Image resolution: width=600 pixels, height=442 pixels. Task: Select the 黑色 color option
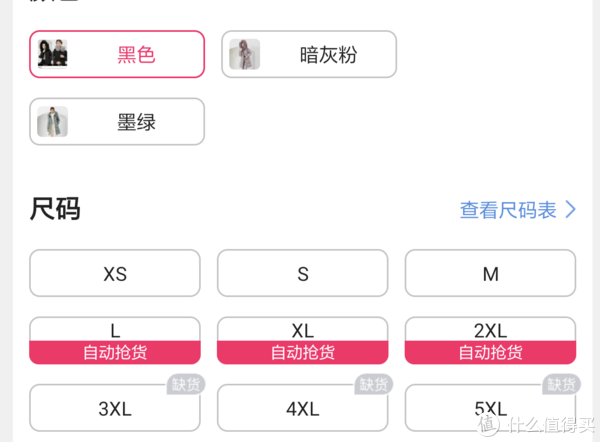117,54
